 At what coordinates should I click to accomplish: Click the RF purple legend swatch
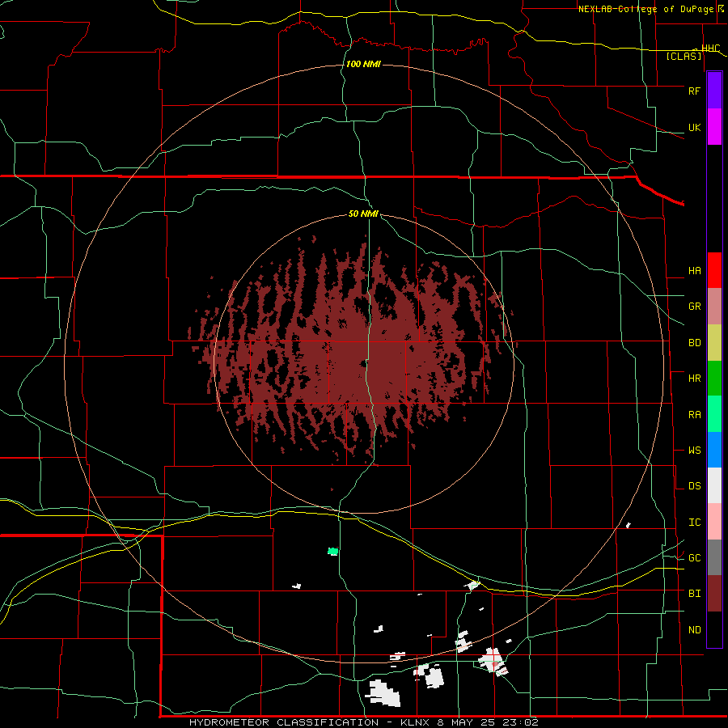(714, 91)
